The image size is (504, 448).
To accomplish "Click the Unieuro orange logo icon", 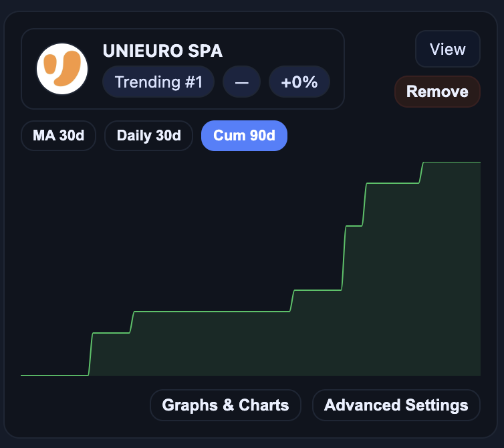I will 62,69.
